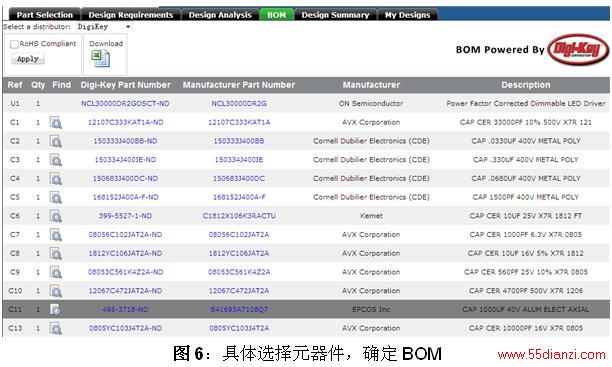The width and height of the screenshot is (612, 367).
Task: Open 1812YC106JAT2A-ND part link
Action: coord(125,253)
